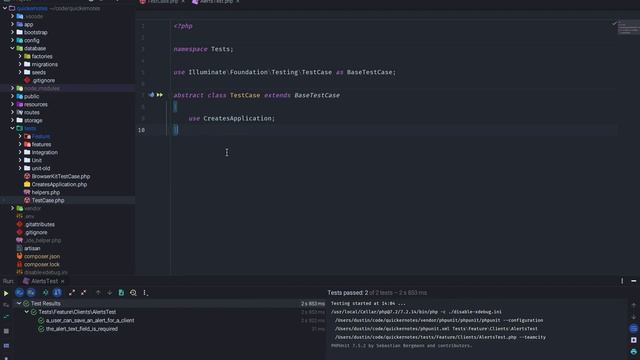The image size is (640, 360).
Task: Open helpers.php in project tree
Action: point(46,192)
